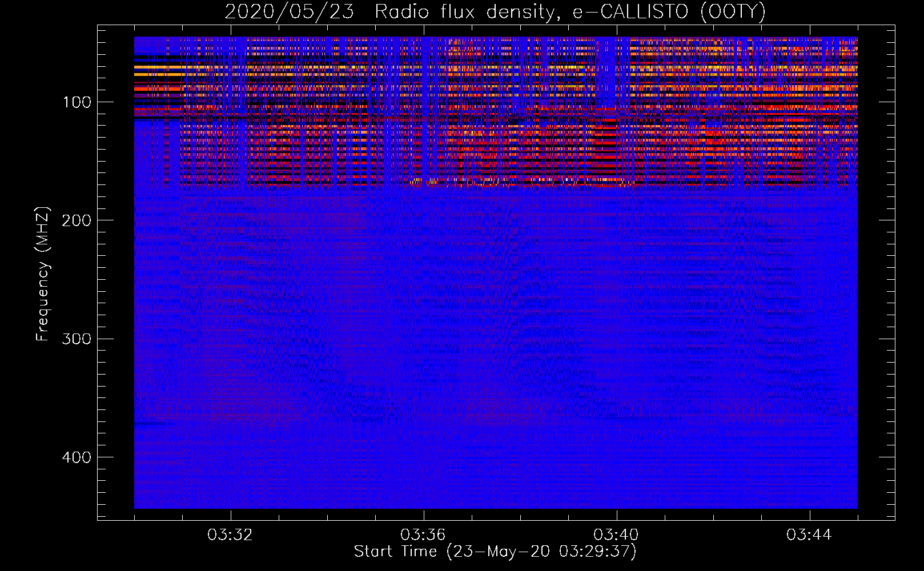924x571 pixels.
Task: Click the '400' frequency tick label
Action: point(77,457)
